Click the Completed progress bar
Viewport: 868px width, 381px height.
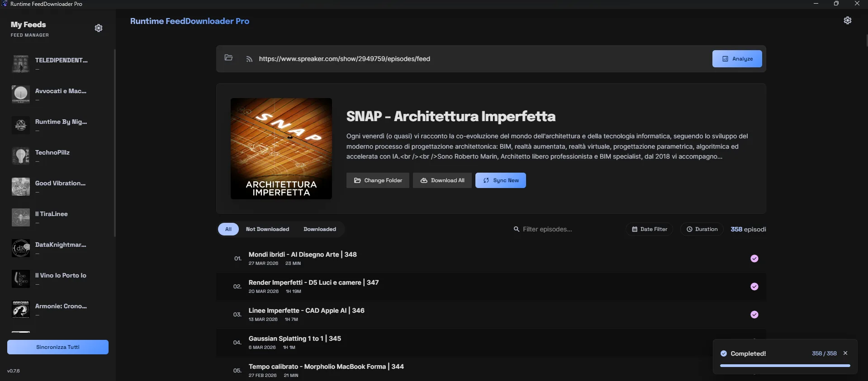click(x=785, y=366)
